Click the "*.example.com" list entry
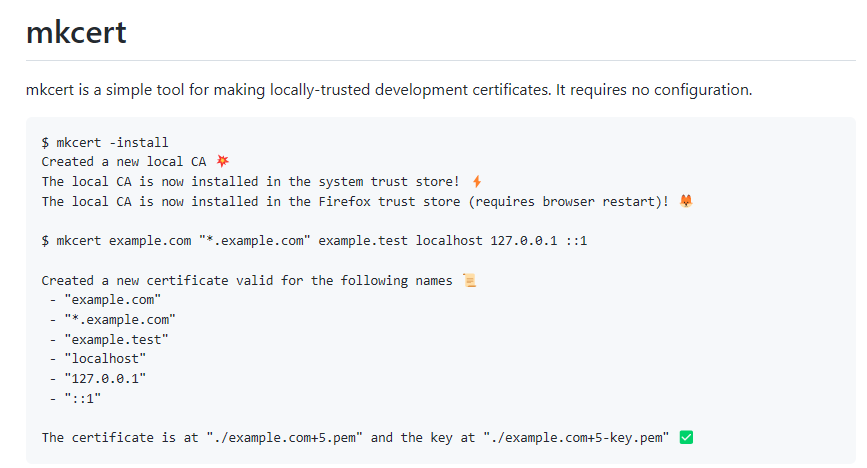The height and width of the screenshot is (468, 867). click(x=119, y=319)
